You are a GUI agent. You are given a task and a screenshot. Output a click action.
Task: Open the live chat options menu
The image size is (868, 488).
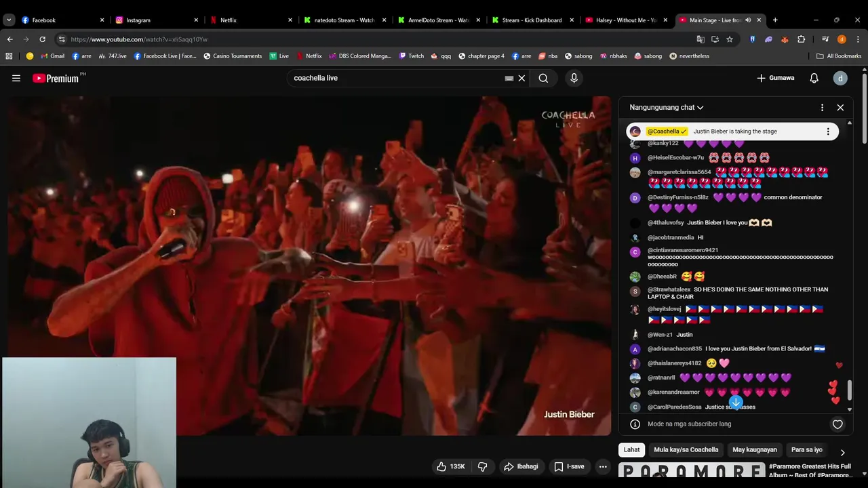coord(822,107)
